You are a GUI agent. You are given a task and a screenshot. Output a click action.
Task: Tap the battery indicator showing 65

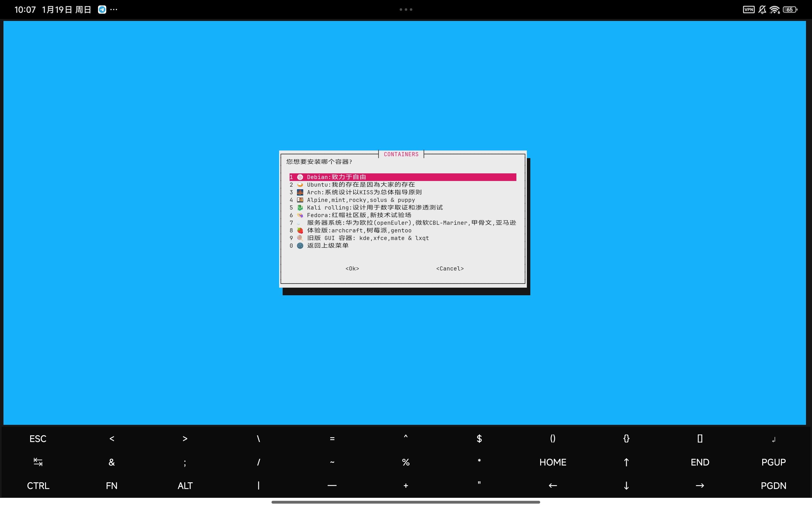790,10
